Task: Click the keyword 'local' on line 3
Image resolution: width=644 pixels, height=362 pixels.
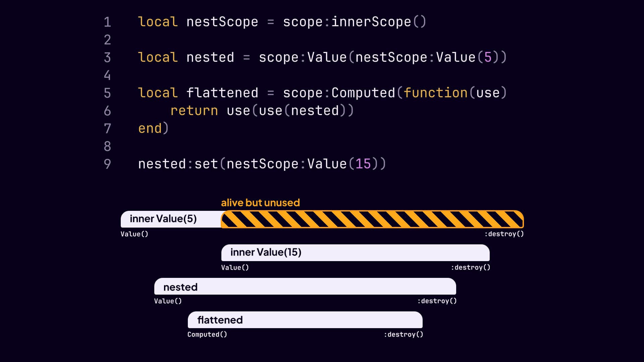Action: (157, 57)
